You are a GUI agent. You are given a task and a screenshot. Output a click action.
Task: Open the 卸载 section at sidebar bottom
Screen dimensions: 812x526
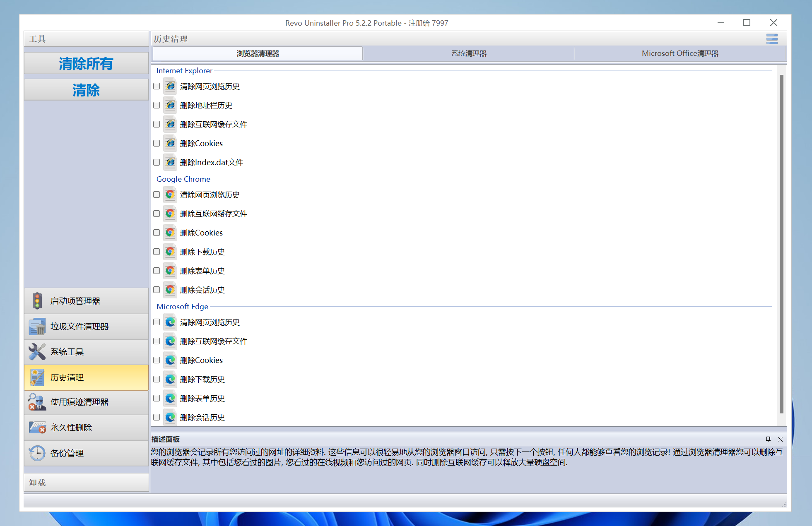point(86,483)
